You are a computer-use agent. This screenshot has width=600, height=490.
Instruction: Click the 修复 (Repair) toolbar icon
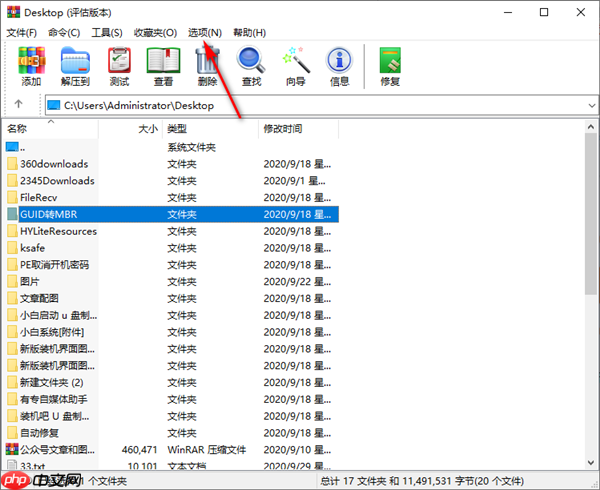390,60
